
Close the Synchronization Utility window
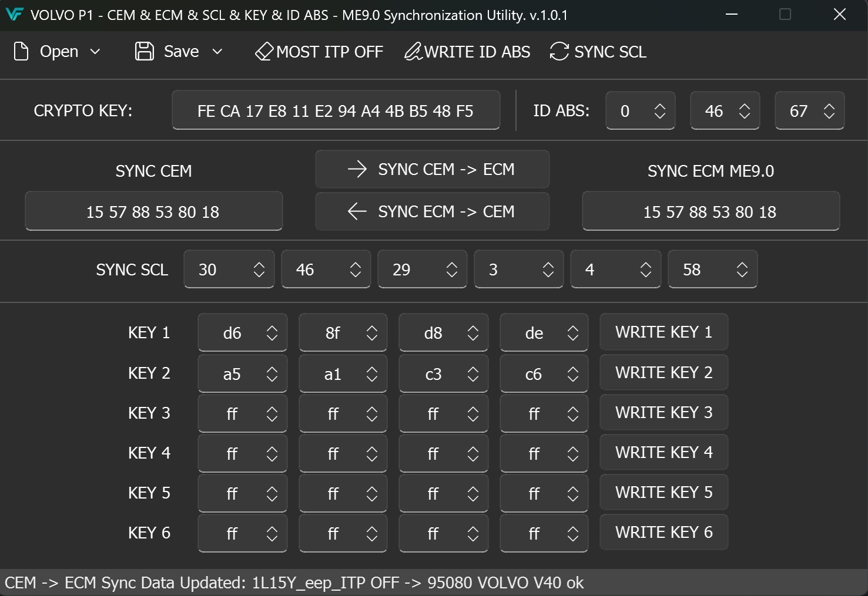click(840, 15)
